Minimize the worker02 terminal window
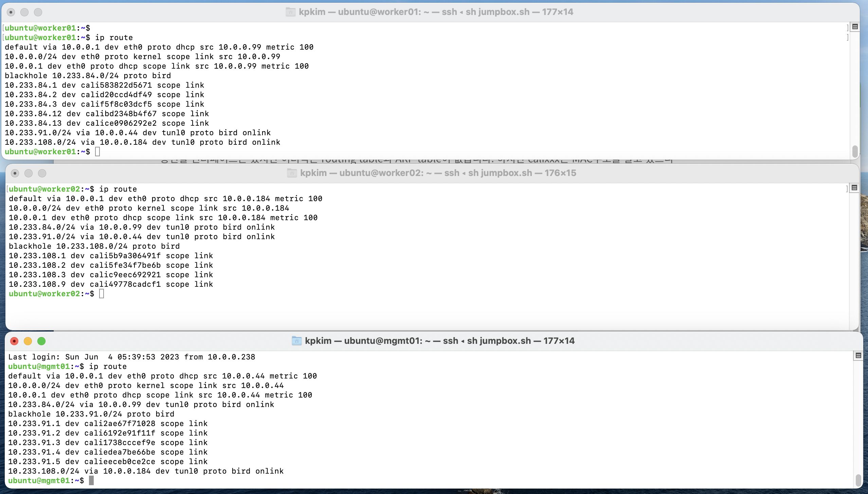868x494 pixels. point(29,174)
